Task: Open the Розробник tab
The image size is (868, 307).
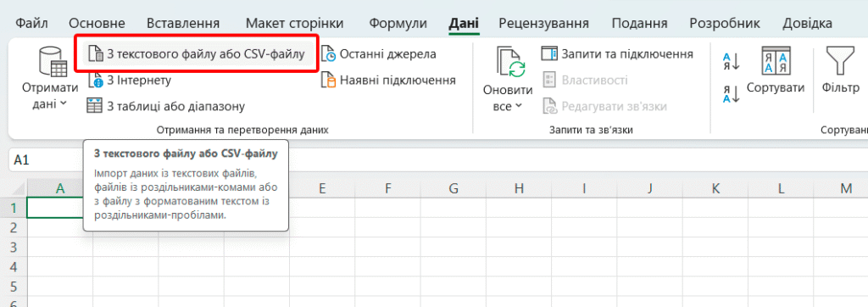Action: (x=725, y=23)
